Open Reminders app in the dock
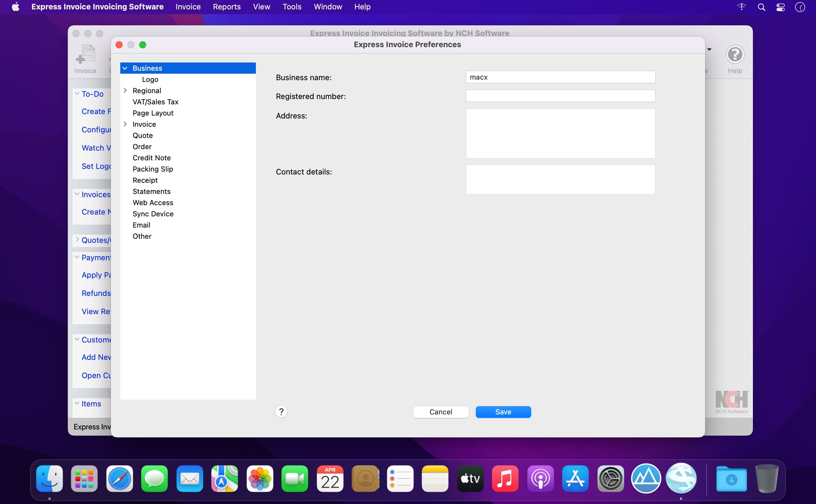The image size is (816, 504). (400, 479)
